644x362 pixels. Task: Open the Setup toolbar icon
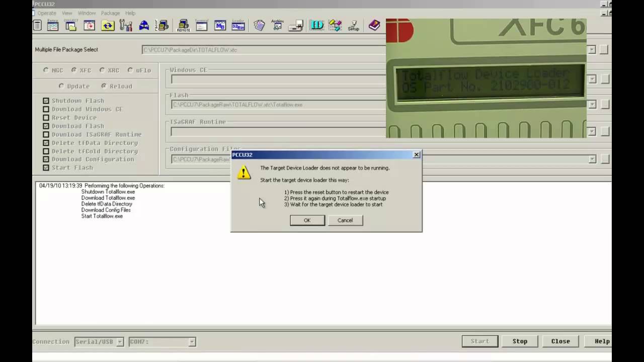click(x=354, y=26)
